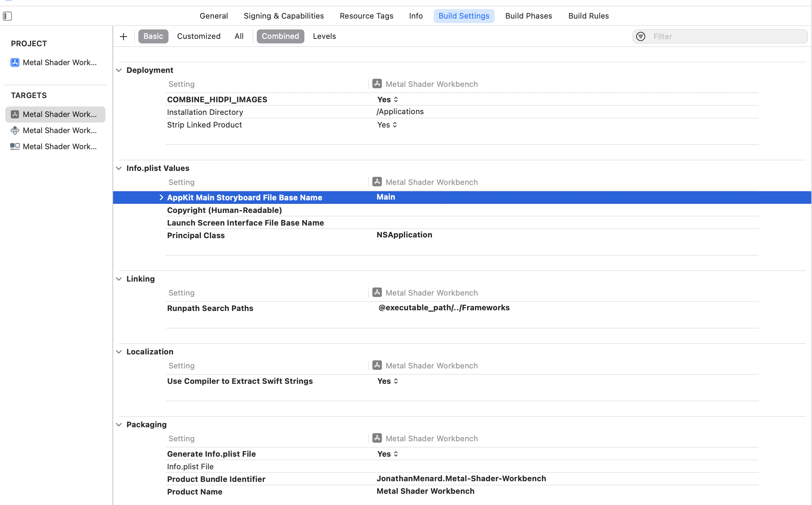The image size is (812, 505).
Task: Toggle the sidebar panel icon at top left
Action: pyautogui.click(x=7, y=16)
